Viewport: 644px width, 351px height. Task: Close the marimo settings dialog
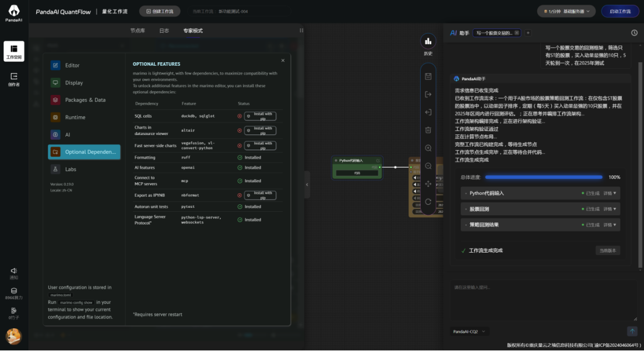click(283, 61)
